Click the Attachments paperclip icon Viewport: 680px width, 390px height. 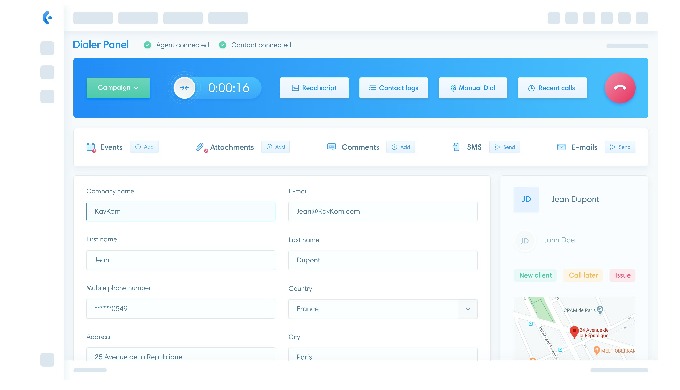click(x=201, y=147)
